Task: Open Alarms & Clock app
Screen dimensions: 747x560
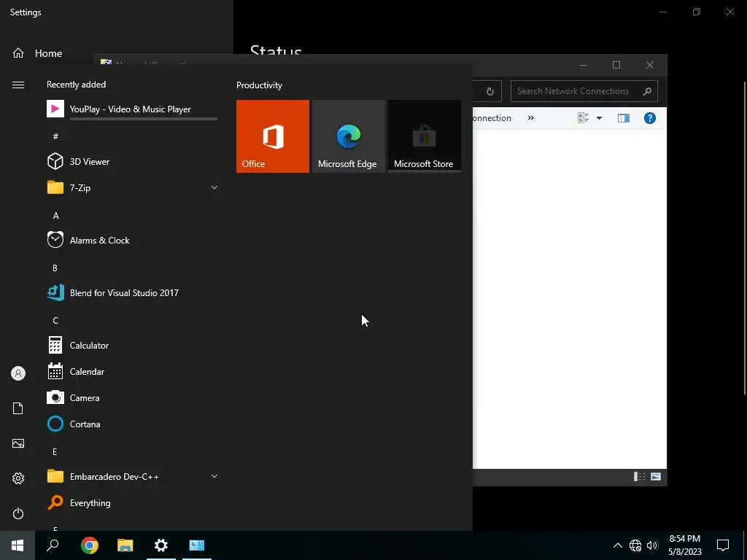Action: tap(132, 240)
